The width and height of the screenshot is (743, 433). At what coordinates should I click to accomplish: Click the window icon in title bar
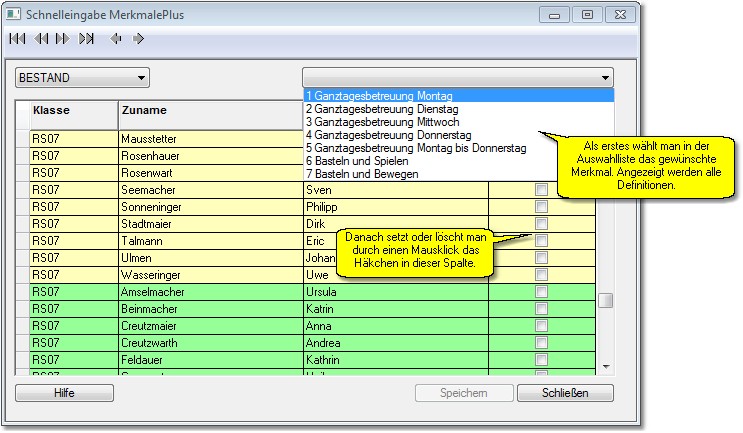coord(14,15)
